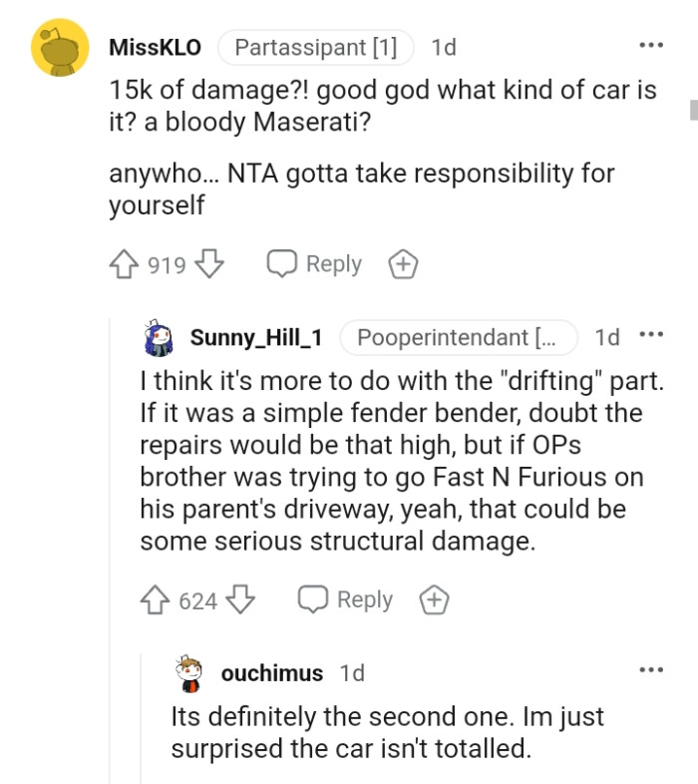The height and width of the screenshot is (784, 698).
Task: Open ouchimus username link
Action: [272, 673]
